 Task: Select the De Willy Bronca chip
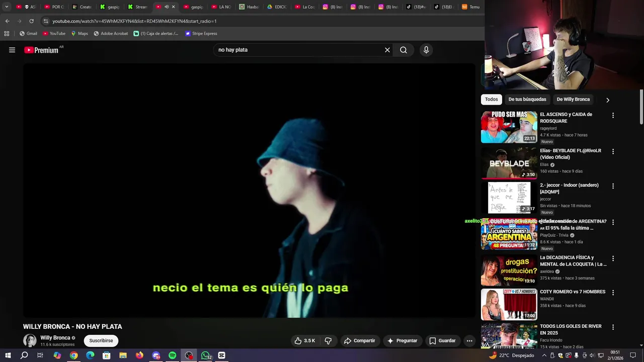[x=573, y=100]
